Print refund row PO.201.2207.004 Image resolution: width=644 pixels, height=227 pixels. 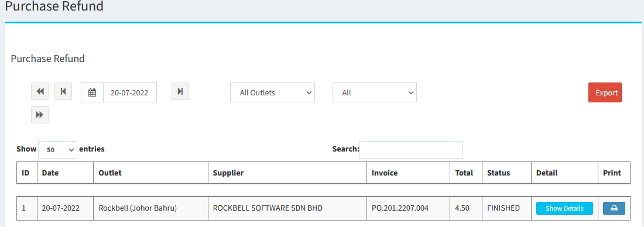coord(614,208)
